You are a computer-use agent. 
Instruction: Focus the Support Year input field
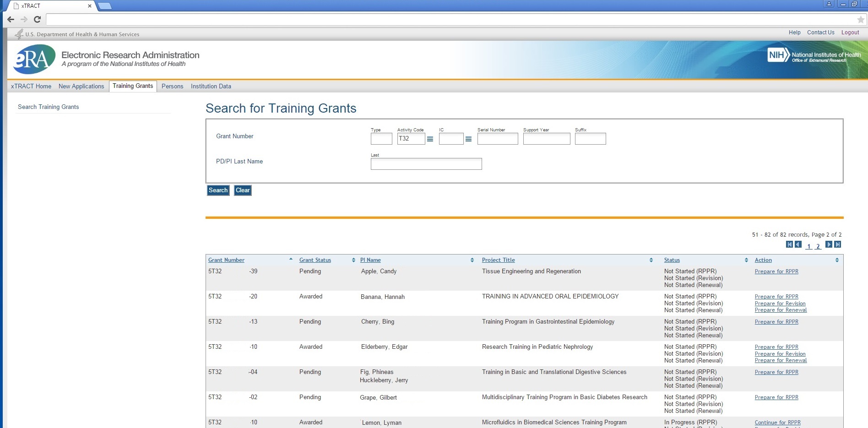tap(547, 139)
